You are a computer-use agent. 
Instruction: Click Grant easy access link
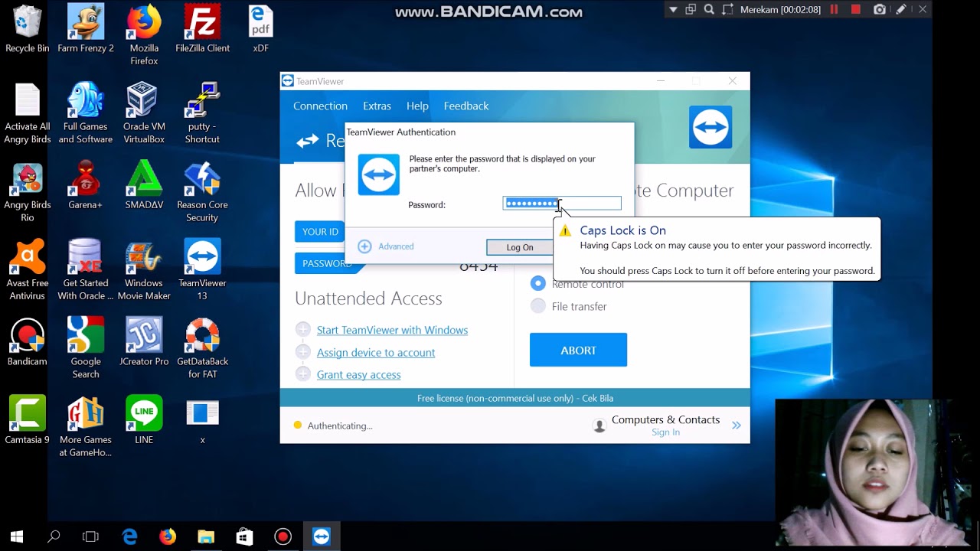pos(359,374)
